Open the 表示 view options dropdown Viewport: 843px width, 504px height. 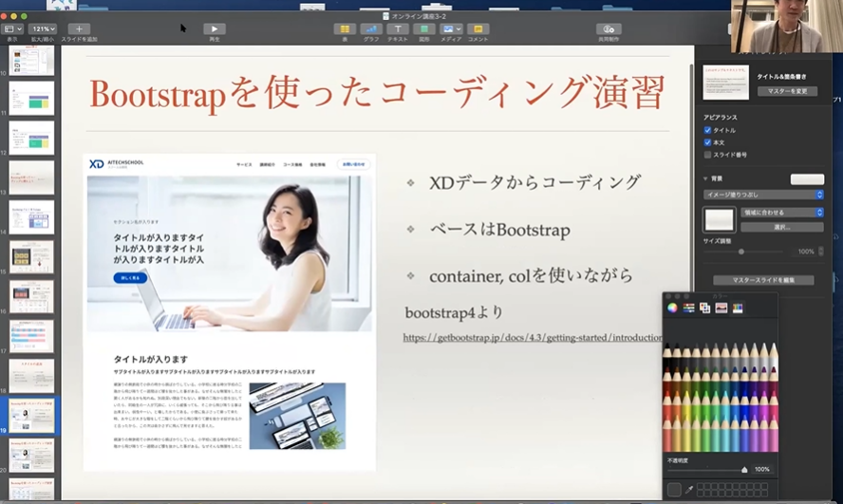coord(12,29)
